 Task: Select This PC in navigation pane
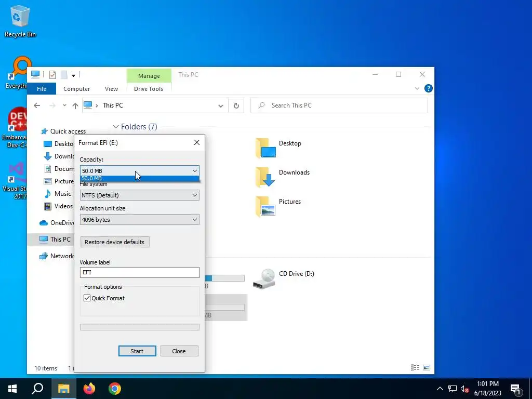[55, 239]
